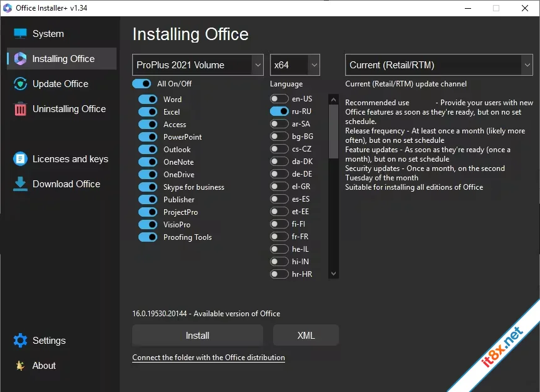The width and height of the screenshot is (540, 392).
Task: Open the Current (Retail/RTM) channel dropdown
Action: (x=439, y=64)
